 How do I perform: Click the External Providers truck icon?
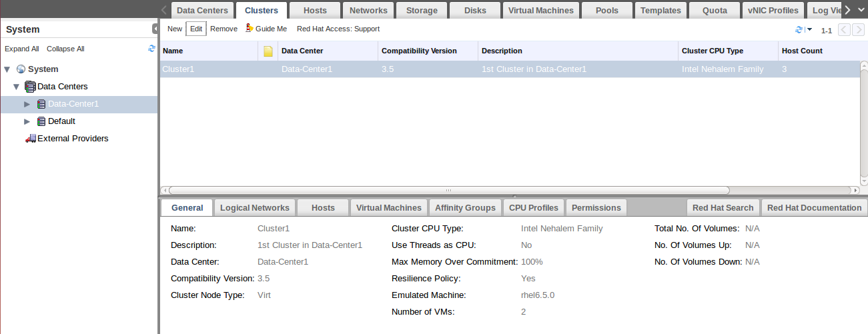click(30, 139)
